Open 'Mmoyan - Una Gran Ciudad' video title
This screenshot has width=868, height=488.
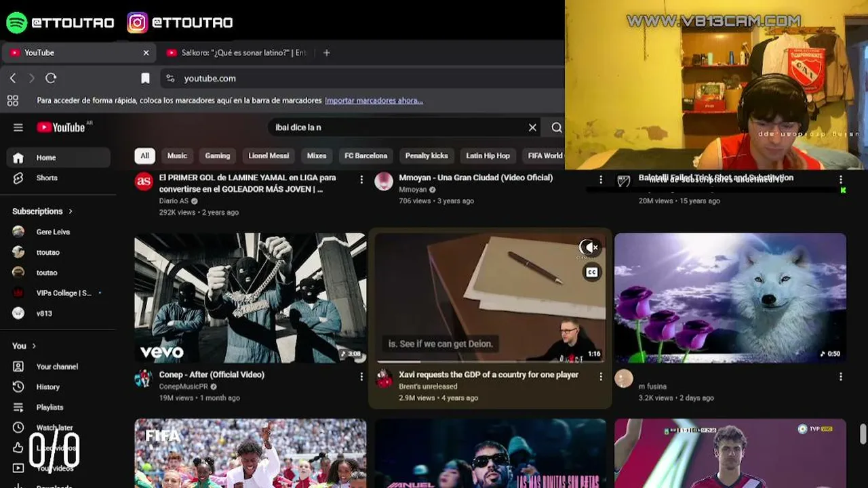[x=475, y=178]
